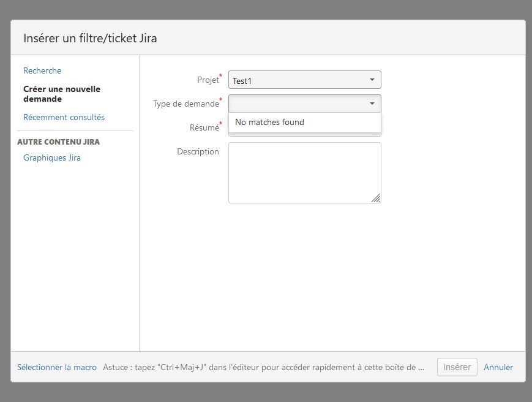Click the "No matches found" dropdown entry
The width and height of the screenshot is (532, 402).
269,122
